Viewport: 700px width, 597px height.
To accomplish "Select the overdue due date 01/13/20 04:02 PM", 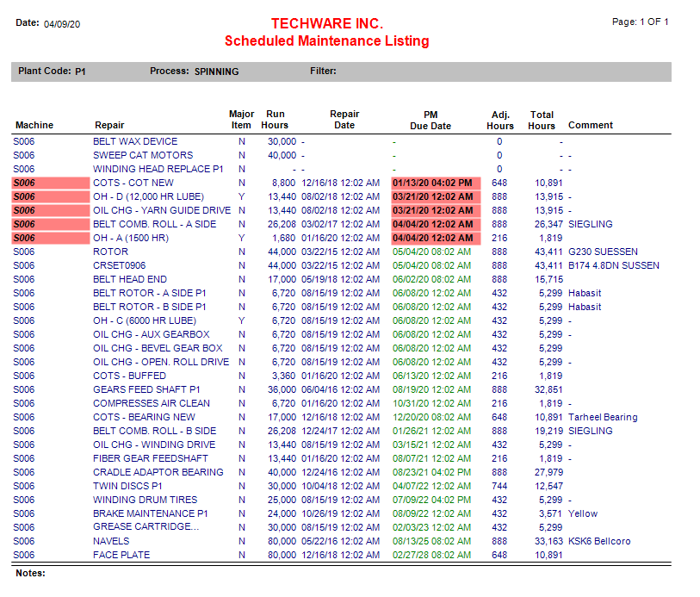I will click(x=433, y=183).
